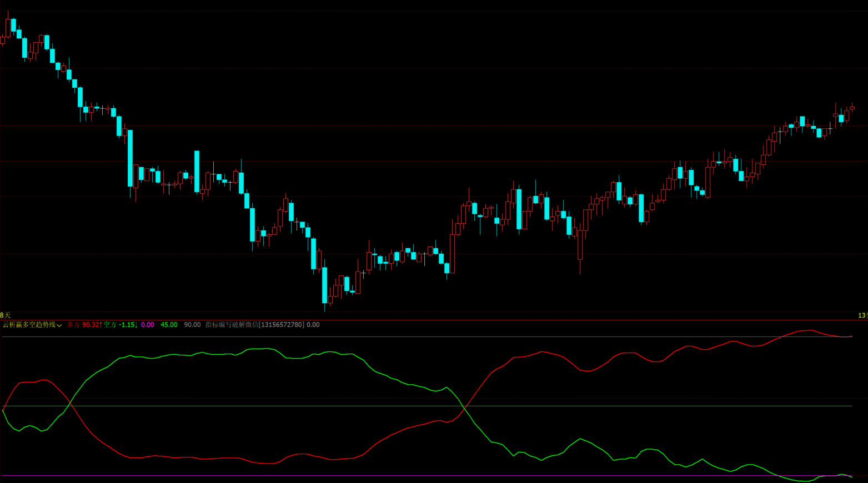Image resolution: width=868 pixels, height=483 pixels.
Task: Click the green 45.00 indicator value
Action: pos(169,325)
